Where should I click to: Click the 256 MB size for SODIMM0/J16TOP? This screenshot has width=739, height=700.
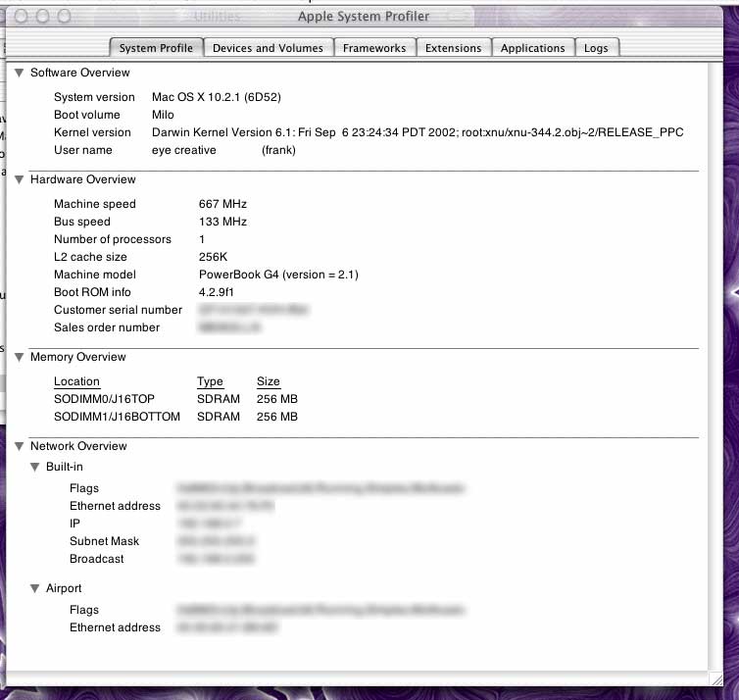(x=277, y=399)
